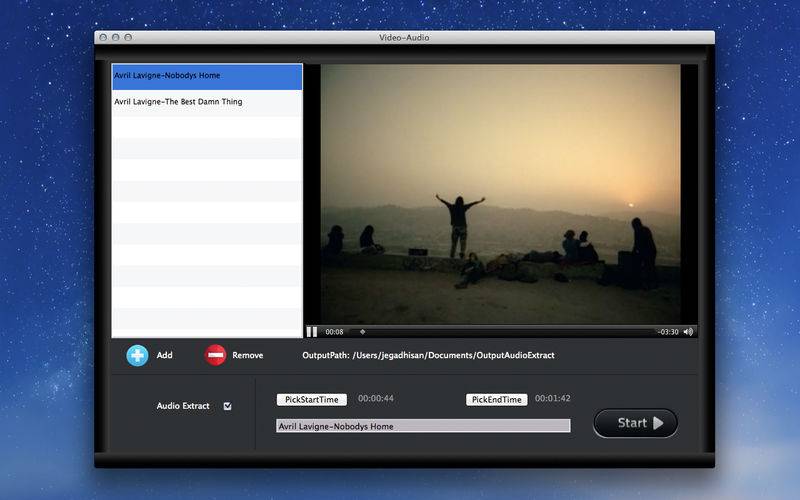The height and width of the screenshot is (500, 800).
Task: Click the Audio Extract label
Action: click(183, 406)
